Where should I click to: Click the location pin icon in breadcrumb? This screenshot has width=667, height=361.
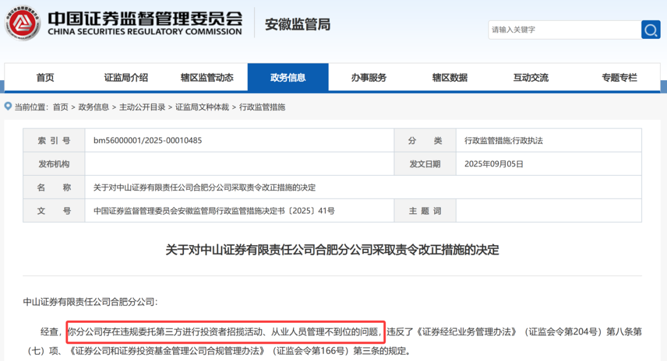(8, 106)
